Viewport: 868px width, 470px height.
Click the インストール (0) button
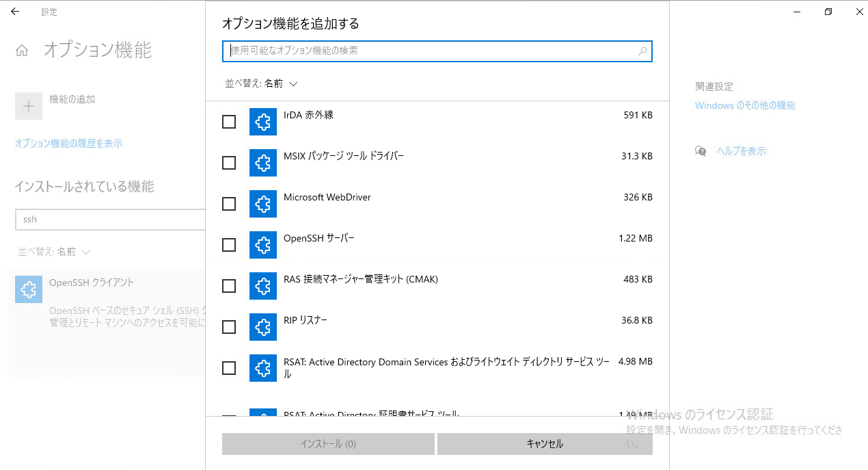click(328, 444)
